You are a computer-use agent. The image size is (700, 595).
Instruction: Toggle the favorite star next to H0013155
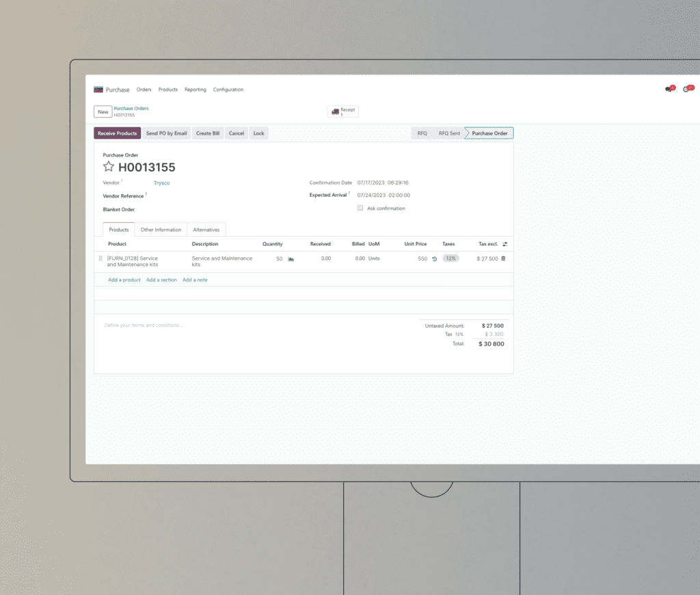[x=109, y=167]
